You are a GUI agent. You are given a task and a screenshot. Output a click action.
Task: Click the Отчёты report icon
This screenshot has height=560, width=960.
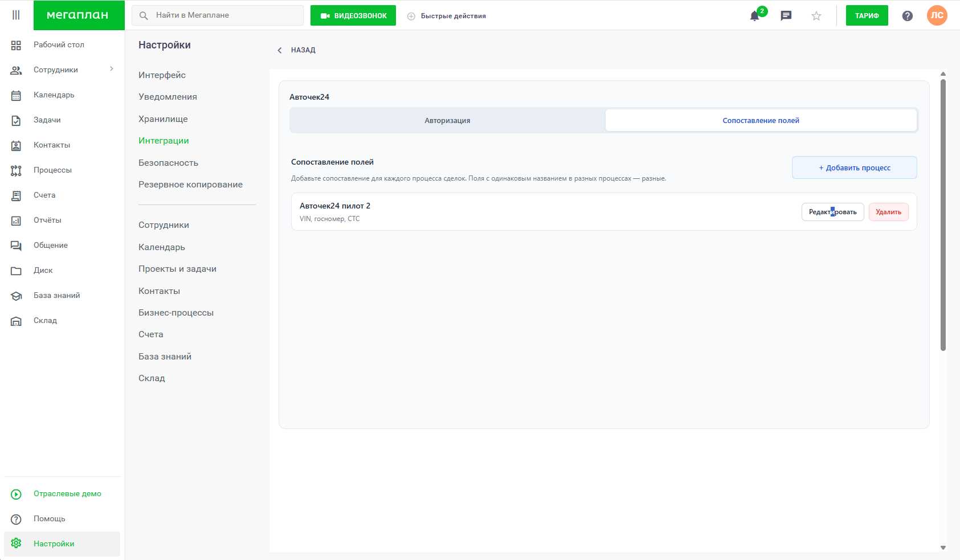16,220
